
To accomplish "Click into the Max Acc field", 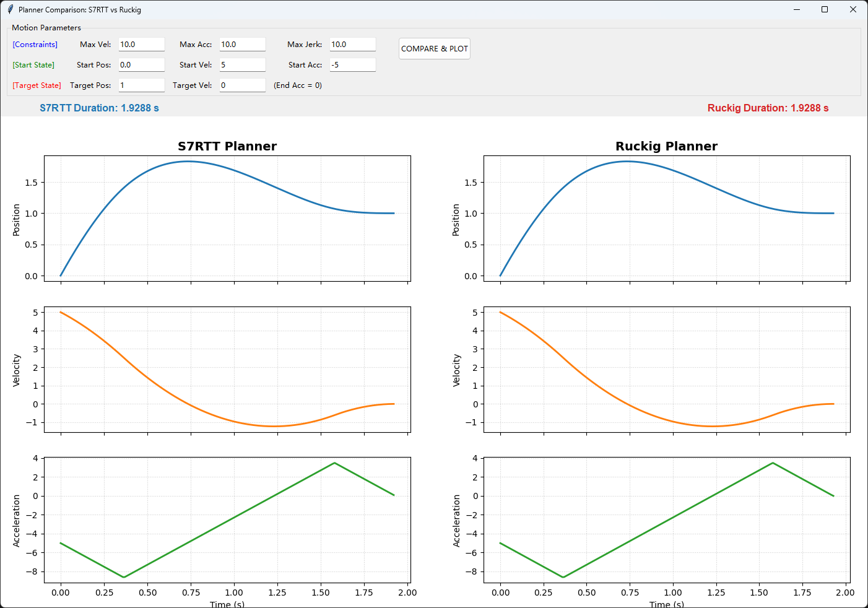I will pyautogui.click(x=242, y=45).
